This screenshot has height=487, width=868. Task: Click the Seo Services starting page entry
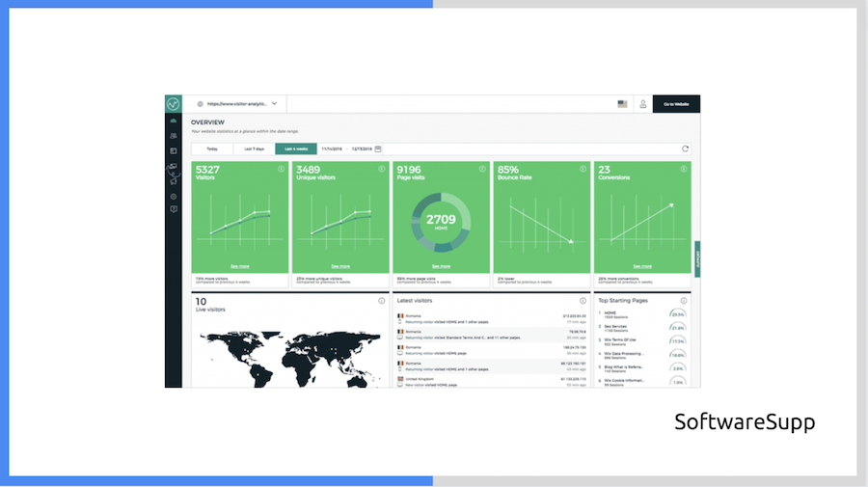[615, 327]
